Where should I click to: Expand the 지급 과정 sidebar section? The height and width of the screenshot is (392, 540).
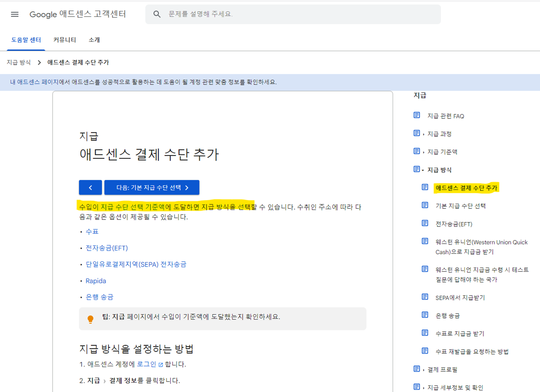pyautogui.click(x=439, y=134)
